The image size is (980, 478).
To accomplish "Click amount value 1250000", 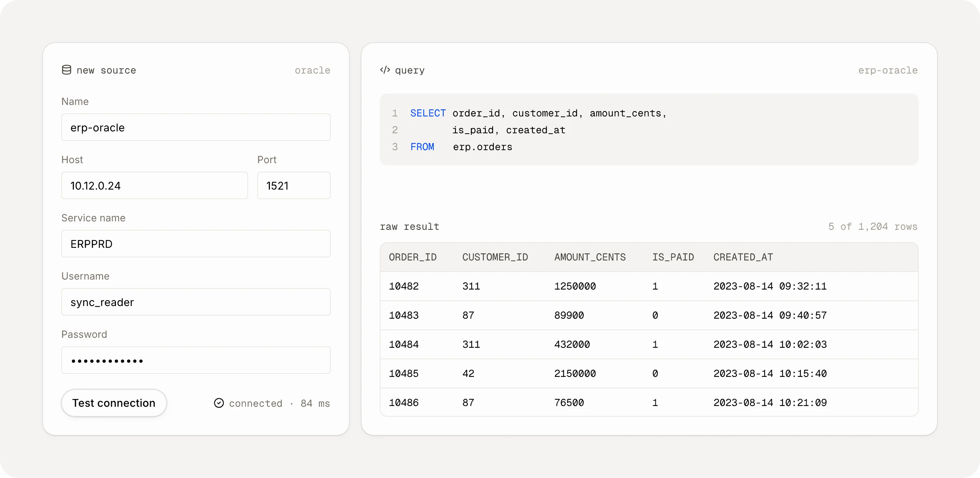I will pyautogui.click(x=575, y=286).
